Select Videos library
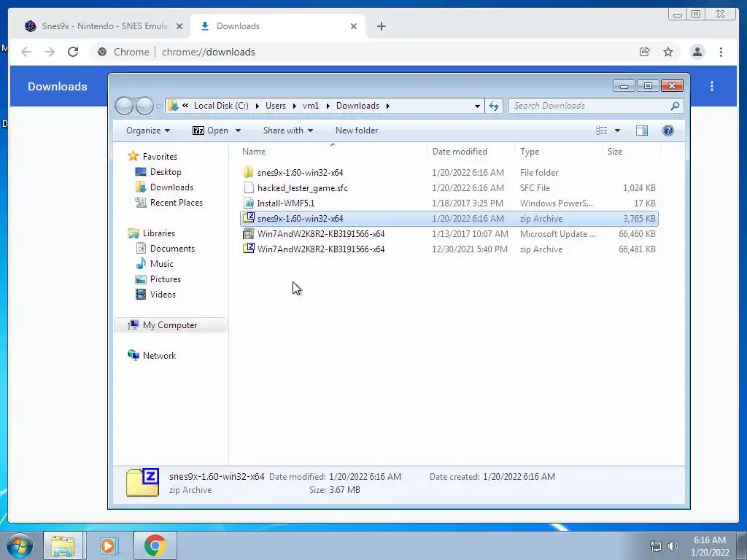Image resolution: width=747 pixels, height=560 pixels. point(163,295)
